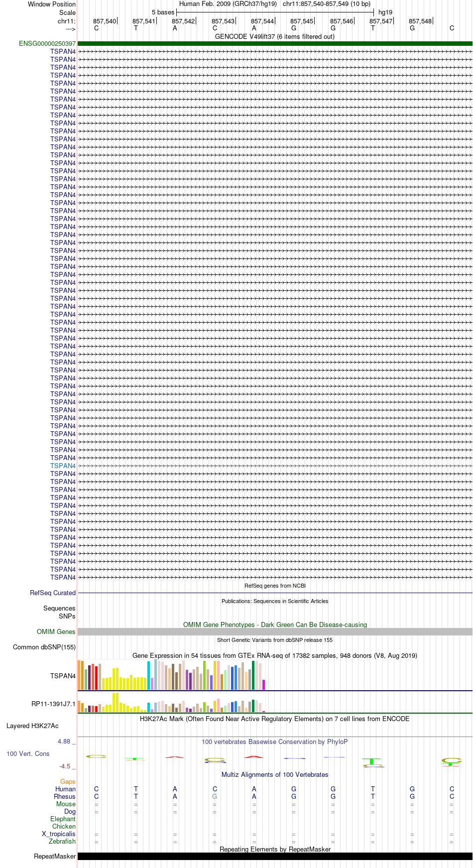Click the chr11: ruler label
This screenshot has width=473, height=868.
(x=67, y=21)
